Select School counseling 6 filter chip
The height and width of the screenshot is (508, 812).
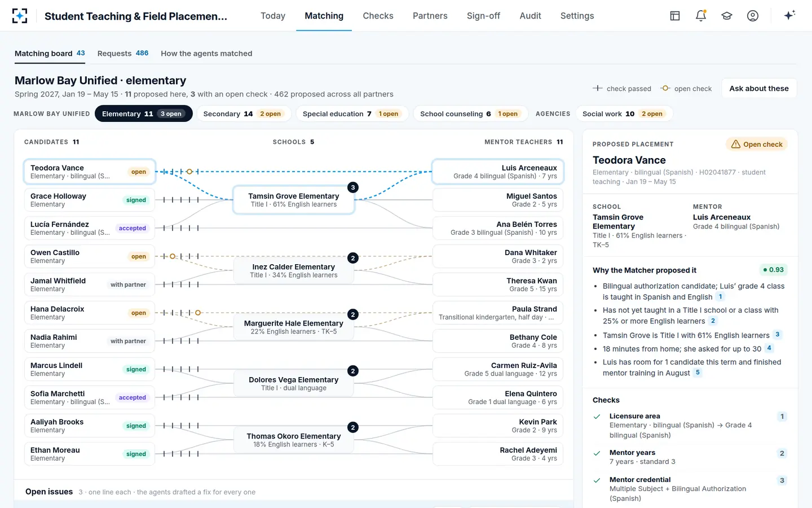[470, 113]
